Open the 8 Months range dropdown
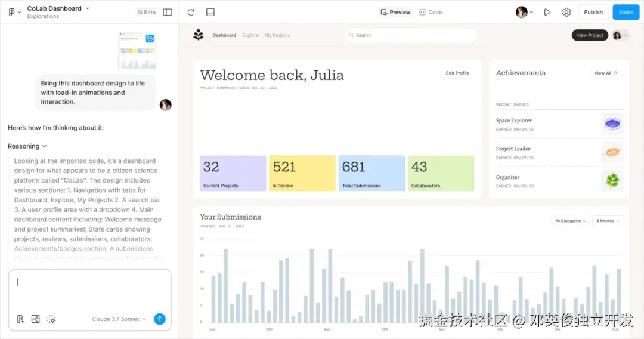This screenshot has width=644, height=339. 608,221
